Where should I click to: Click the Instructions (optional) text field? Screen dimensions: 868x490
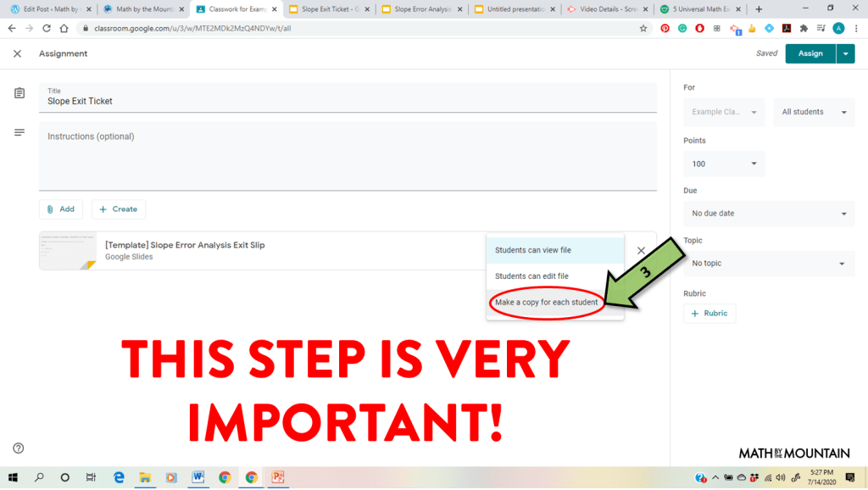pos(348,155)
